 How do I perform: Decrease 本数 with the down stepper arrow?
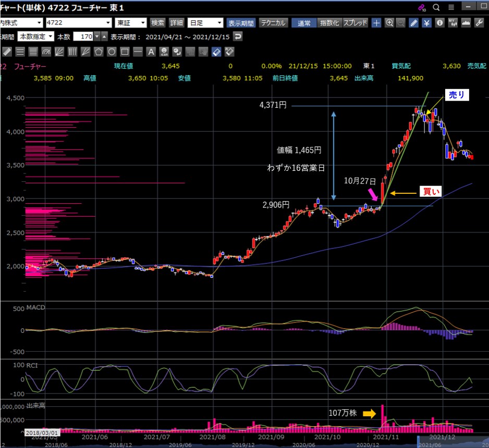point(97,36)
